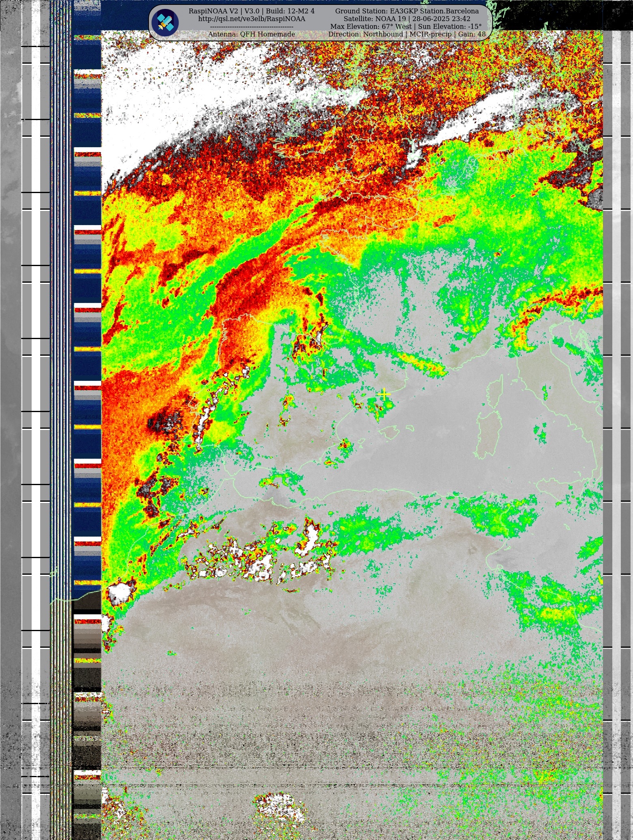
Task: Select the 'Ground Station: EA3GKP Station.Barcelona' text
Action: [x=407, y=11]
